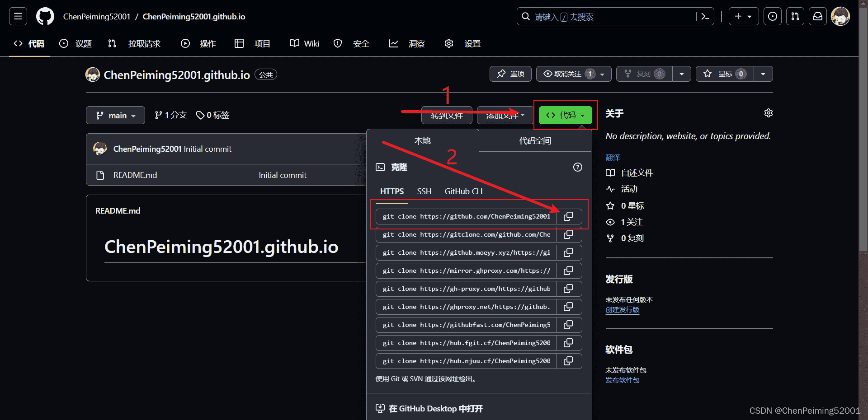The width and height of the screenshot is (868, 420).
Task: Open the 洞察 insights tab
Action: [x=407, y=43]
